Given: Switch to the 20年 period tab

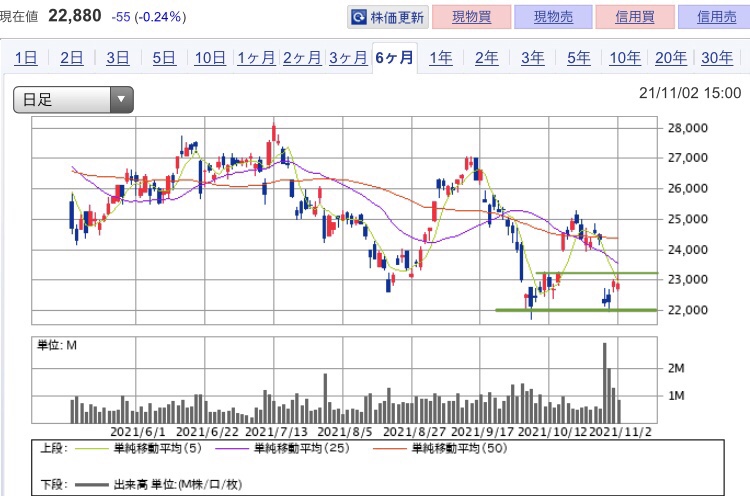Looking at the screenshot, I should [671, 58].
